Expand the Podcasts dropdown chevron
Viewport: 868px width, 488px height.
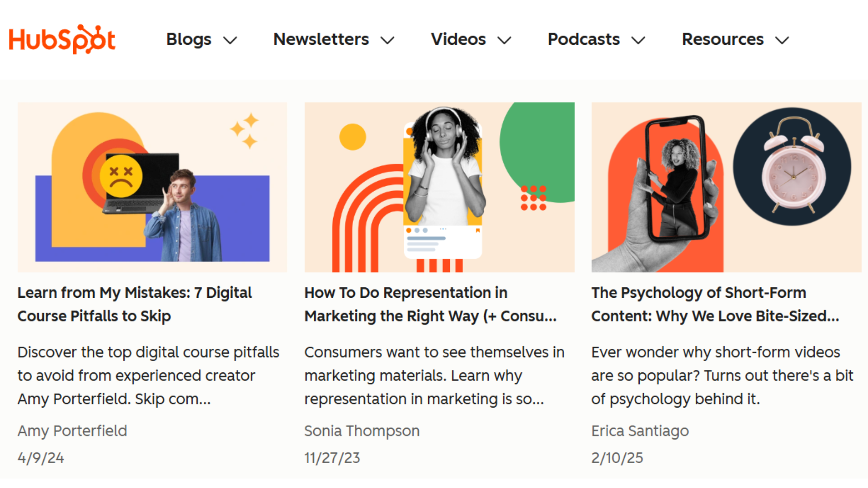(x=638, y=41)
